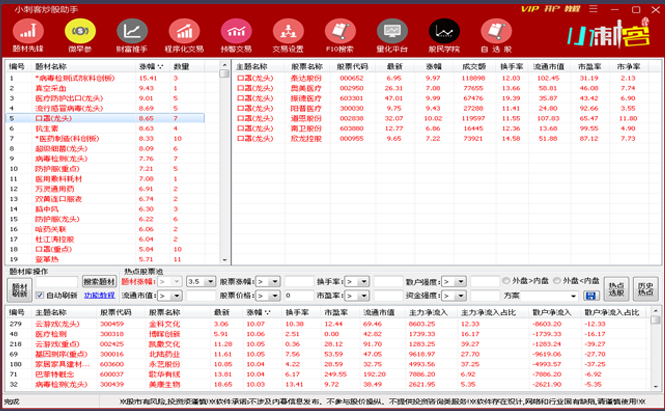The width and height of the screenshot is (665, 411).
Task: Select the 万灵通用药 theme row
Action: pos(105,189)
